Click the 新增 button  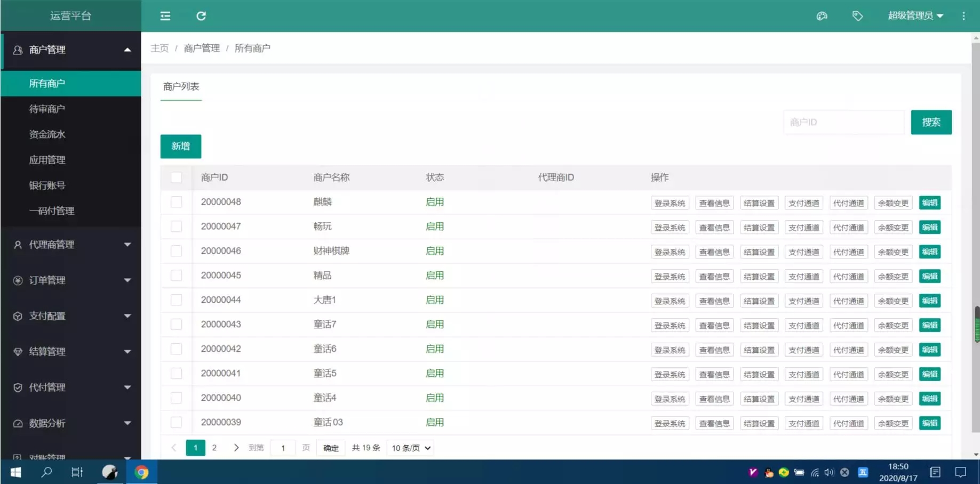point(180,146)
